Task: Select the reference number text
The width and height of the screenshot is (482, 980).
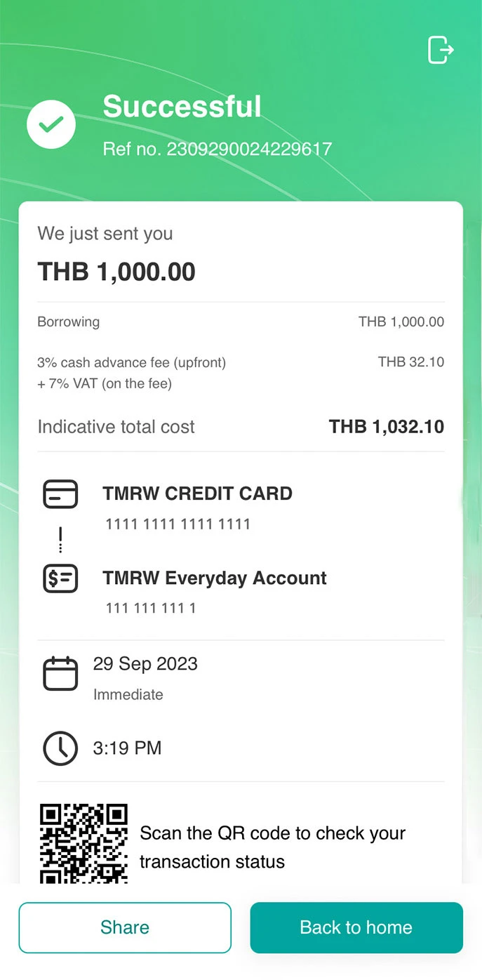Action: [217, 149]
